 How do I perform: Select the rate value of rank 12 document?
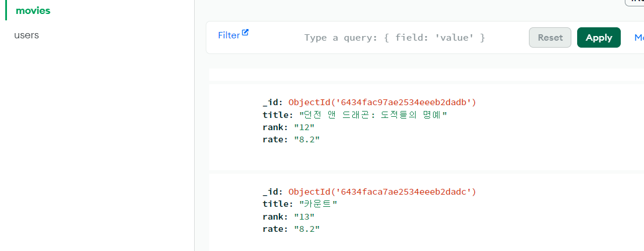point(307,139)
